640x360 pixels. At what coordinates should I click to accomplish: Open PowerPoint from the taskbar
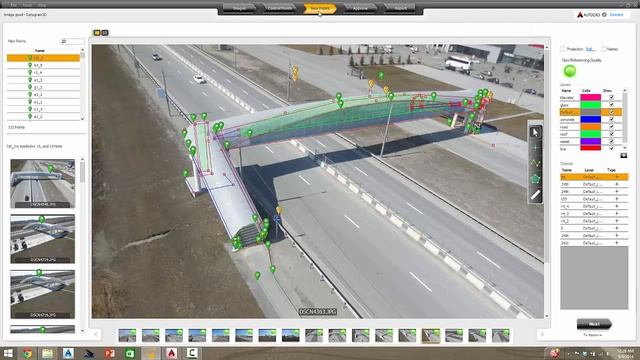pyautogui.click(x=109, y=353)
